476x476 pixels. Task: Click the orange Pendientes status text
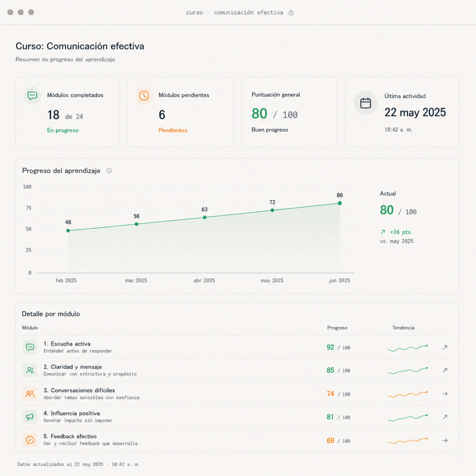pyautogui.click(x=173, y=130)
